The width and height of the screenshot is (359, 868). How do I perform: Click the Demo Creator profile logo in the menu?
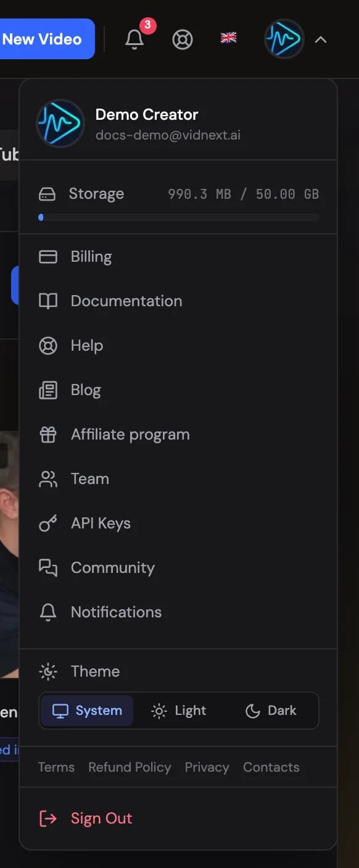click(x=60, y=123)
